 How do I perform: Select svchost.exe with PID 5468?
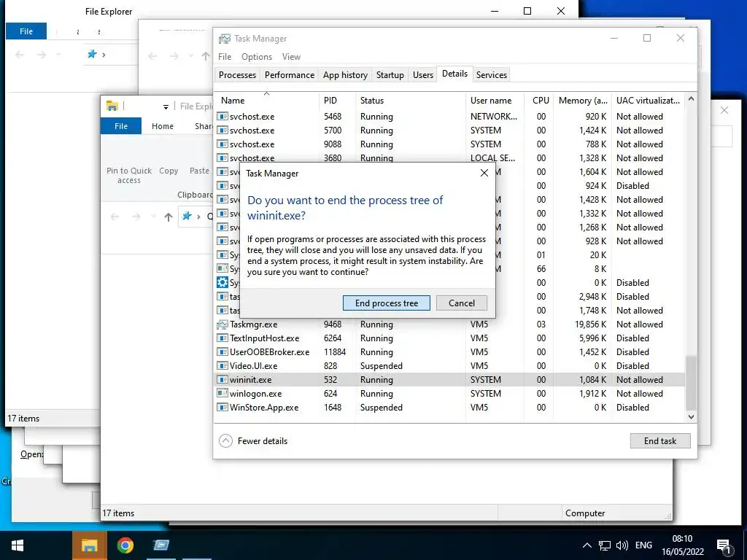pos(449,116)
